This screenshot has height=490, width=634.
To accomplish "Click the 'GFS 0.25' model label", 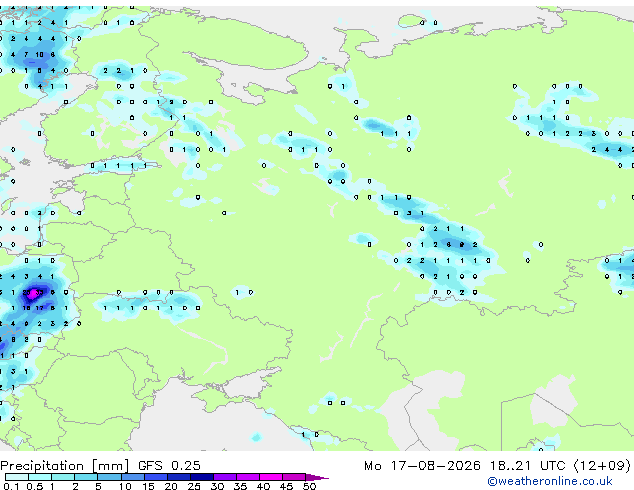I will [169, 465].
